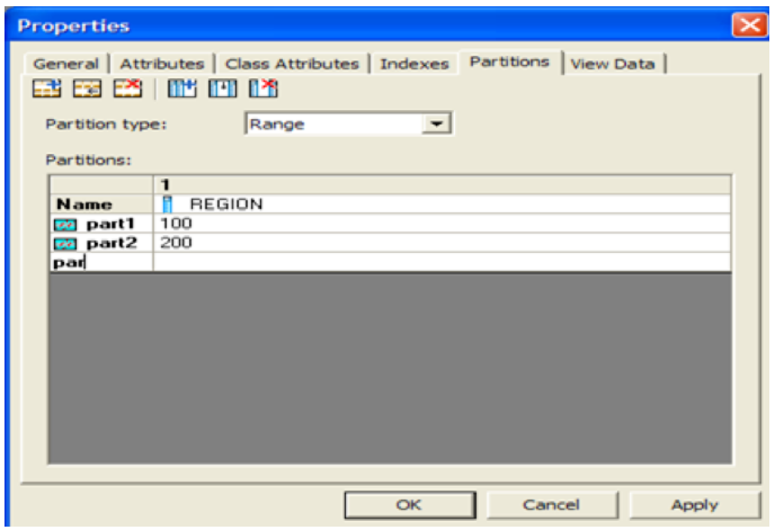Close the Properties dialog

[x=750, y=24]
